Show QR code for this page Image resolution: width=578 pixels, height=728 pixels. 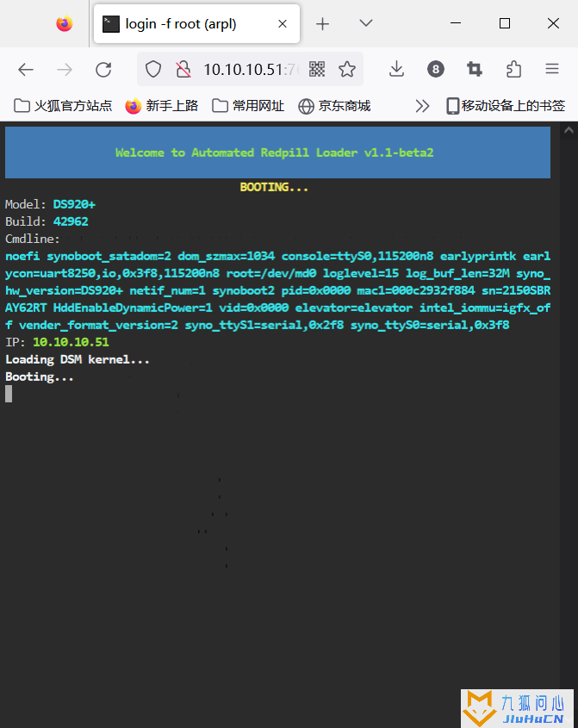317,69
